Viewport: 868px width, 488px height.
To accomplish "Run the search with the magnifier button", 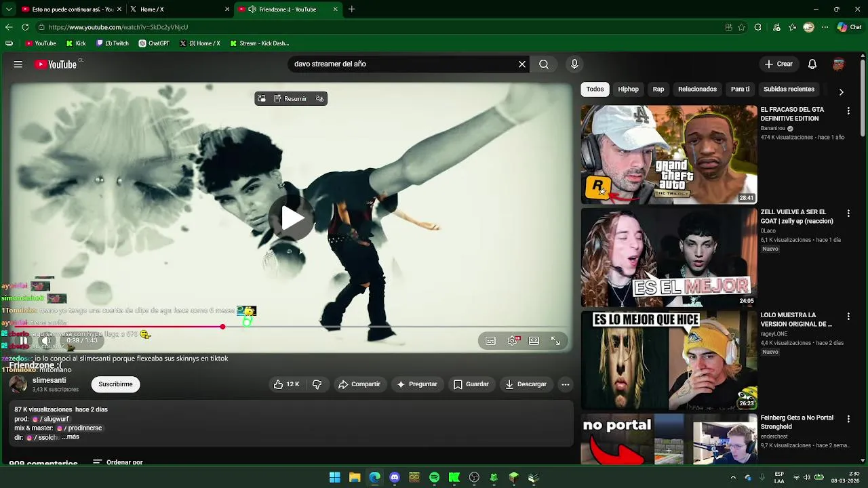I will 544,64.
